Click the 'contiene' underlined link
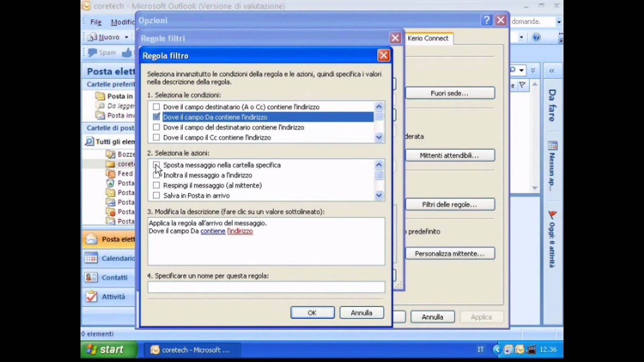Screen dimensions: 644x362 pos(213,231)
